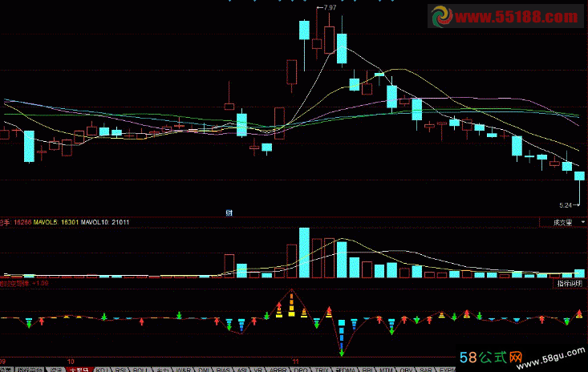Click the orange stacked peak marker in indicator panel
The width and height of the screenshot is (588, 372).
coord(292,305)
